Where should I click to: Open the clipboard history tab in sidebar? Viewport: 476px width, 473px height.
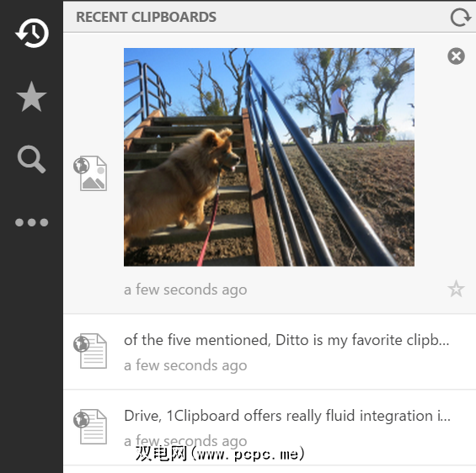(x=32, y=33)
